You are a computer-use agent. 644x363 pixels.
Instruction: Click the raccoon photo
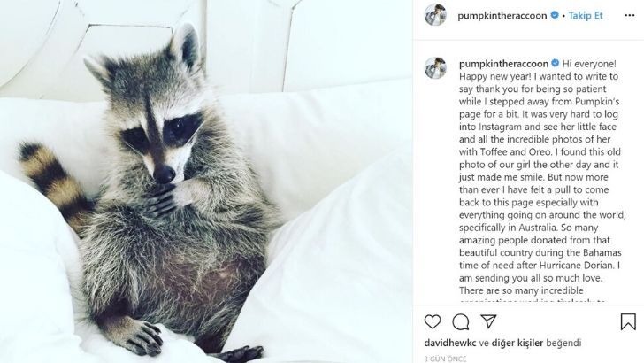206,181
